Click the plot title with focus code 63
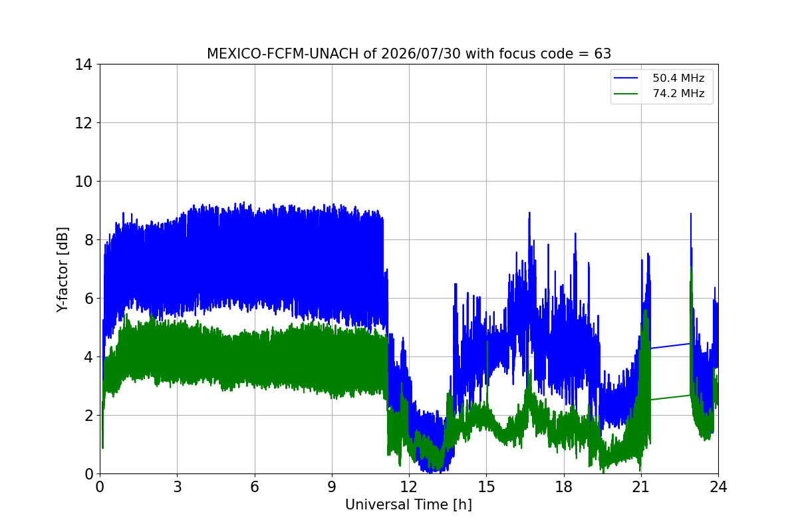Viewport: 798px width, 532px height. click(x=409, y=54)
